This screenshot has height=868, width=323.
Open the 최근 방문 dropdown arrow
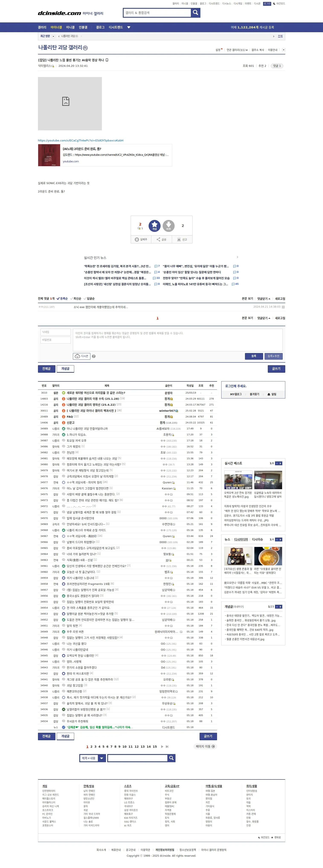click(53, 36)
